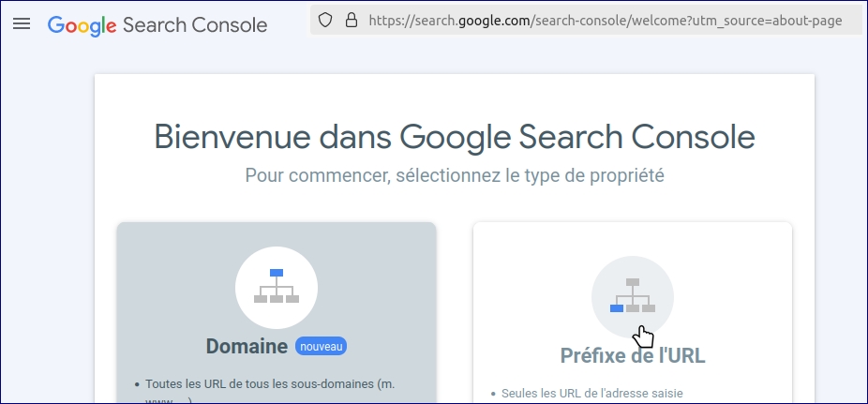Click the Préfixe de l'URL heading
The width and height of the screenshot is (868, 404).
(633, 356)
